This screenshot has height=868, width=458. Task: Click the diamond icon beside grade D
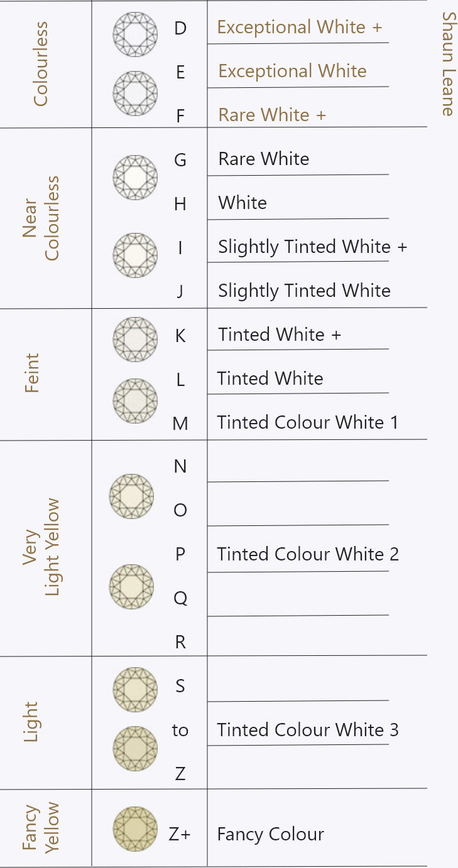point(135,34)
